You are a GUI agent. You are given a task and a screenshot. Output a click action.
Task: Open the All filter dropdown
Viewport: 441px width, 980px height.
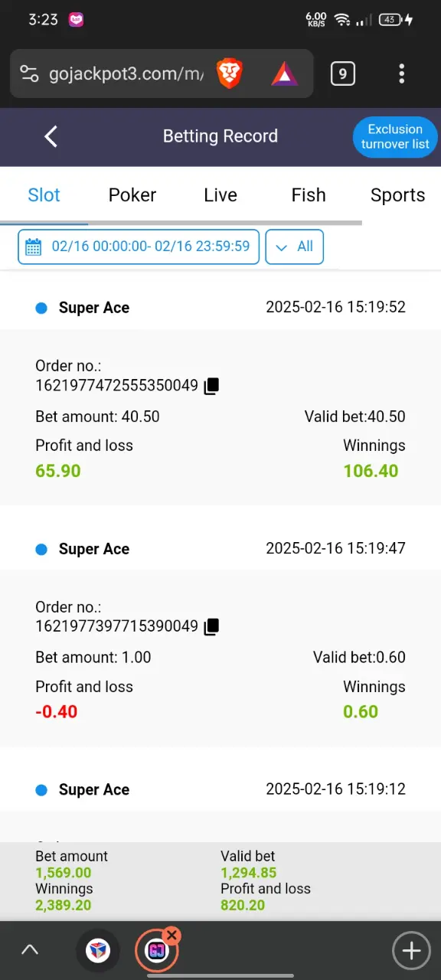point(295,247)
